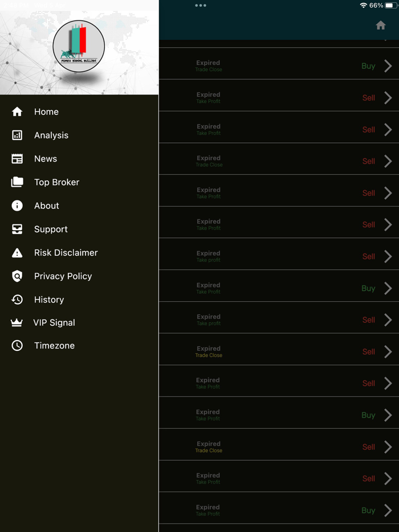Click the three-dot multitasking indicator at top

tap(200, 6)
